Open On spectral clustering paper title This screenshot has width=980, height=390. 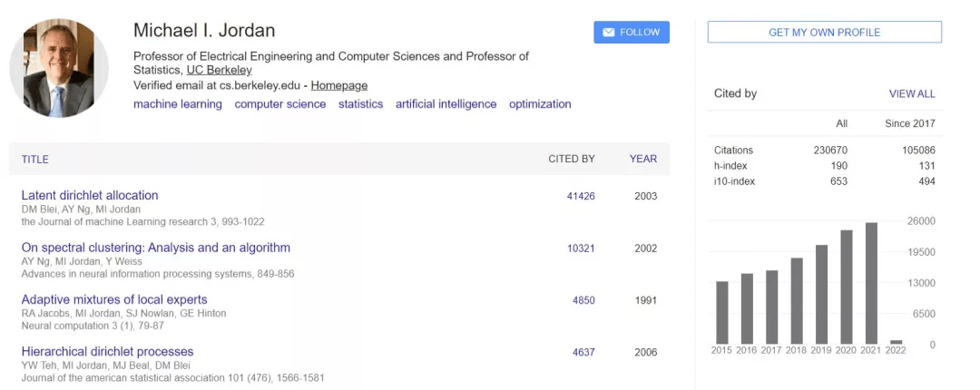[156, 248]
